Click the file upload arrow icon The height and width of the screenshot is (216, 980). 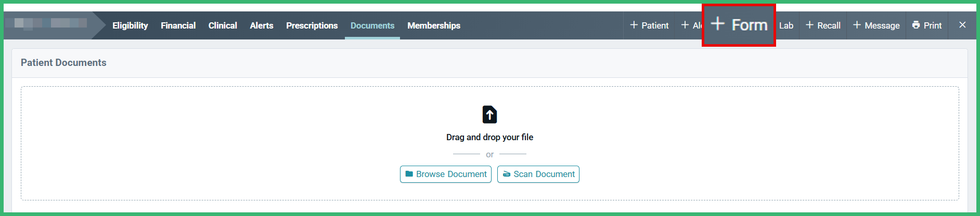(489, 114)
